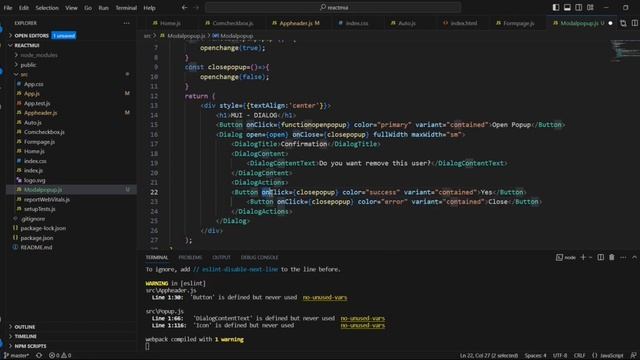Open the DEBUG CONSOLE panel tab
Screen dimensions: 640x360
(259, 257)
